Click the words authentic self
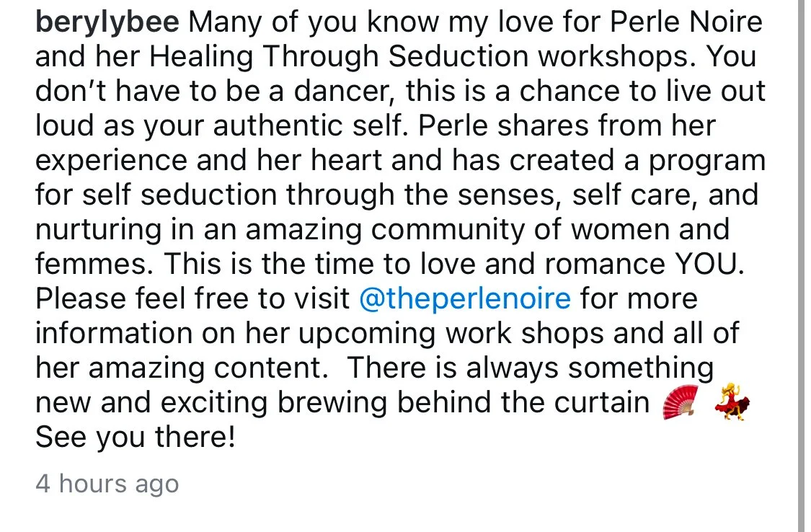This screenshot has height=532, width=811. point(310,125)
